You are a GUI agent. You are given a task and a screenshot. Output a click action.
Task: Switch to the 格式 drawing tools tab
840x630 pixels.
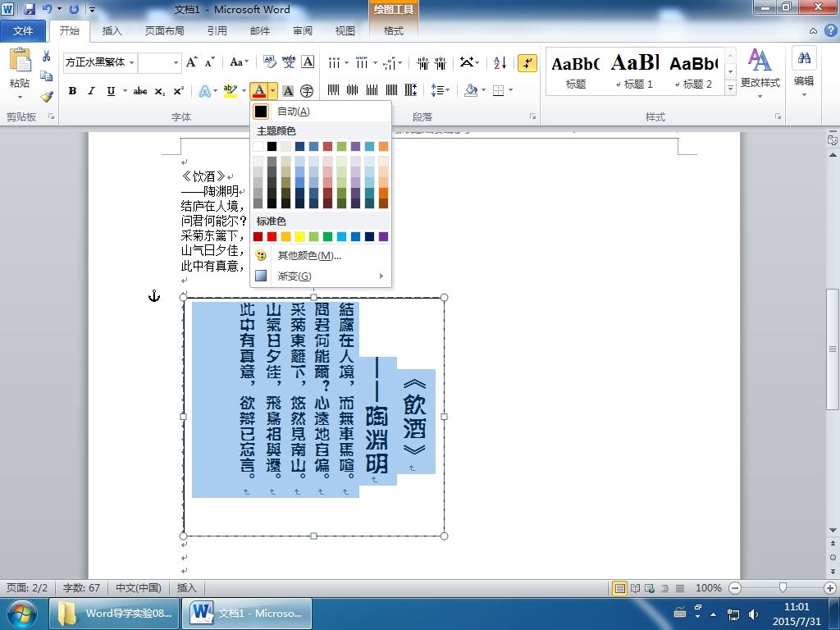[393, 31]
